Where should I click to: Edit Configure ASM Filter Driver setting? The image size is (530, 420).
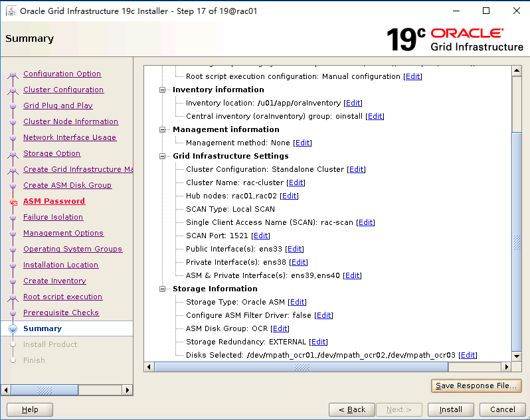click(x=323, y=315)
